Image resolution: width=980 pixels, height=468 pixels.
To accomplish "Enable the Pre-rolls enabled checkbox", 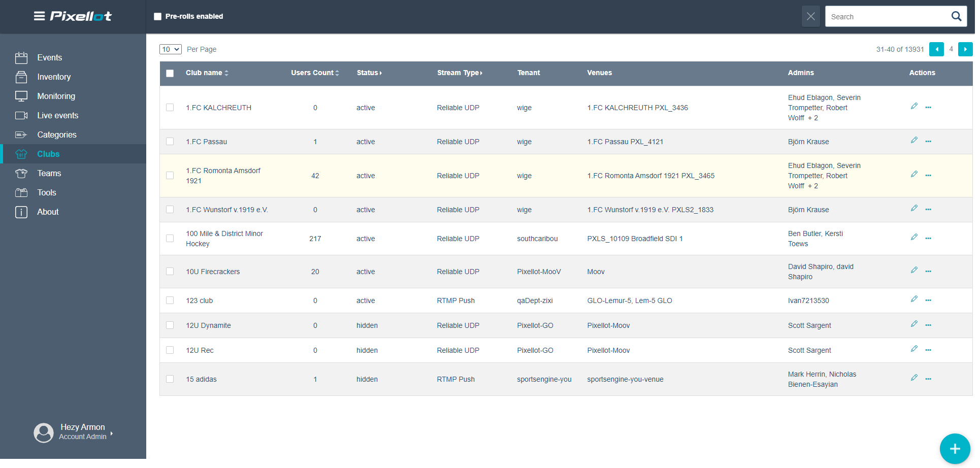I will [x=158, y=16].
